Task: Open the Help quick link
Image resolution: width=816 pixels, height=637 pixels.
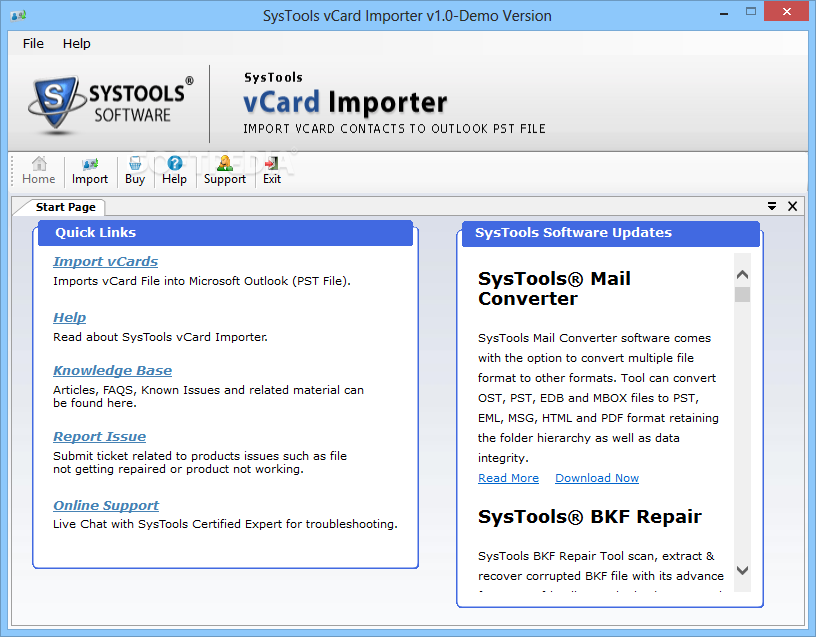Action: point(70,317)
